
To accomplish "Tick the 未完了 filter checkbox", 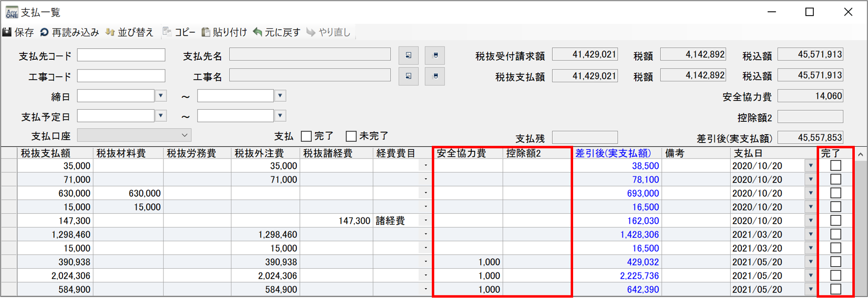I will (x=351, y=136).
